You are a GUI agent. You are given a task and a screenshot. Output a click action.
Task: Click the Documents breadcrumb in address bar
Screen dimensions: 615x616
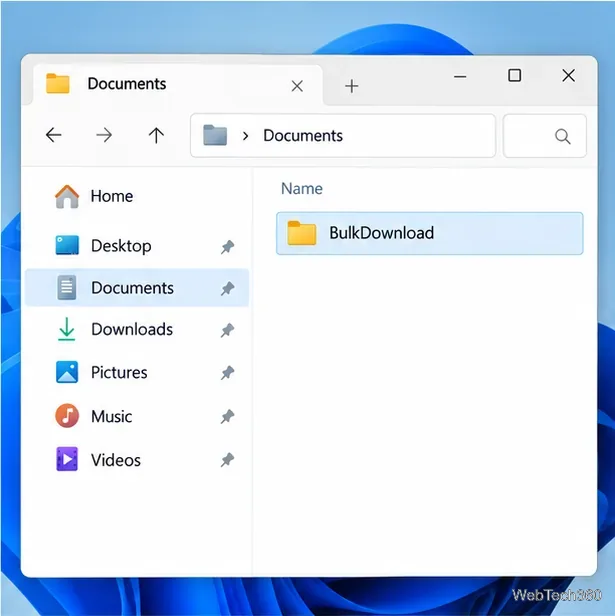(303, 136)
